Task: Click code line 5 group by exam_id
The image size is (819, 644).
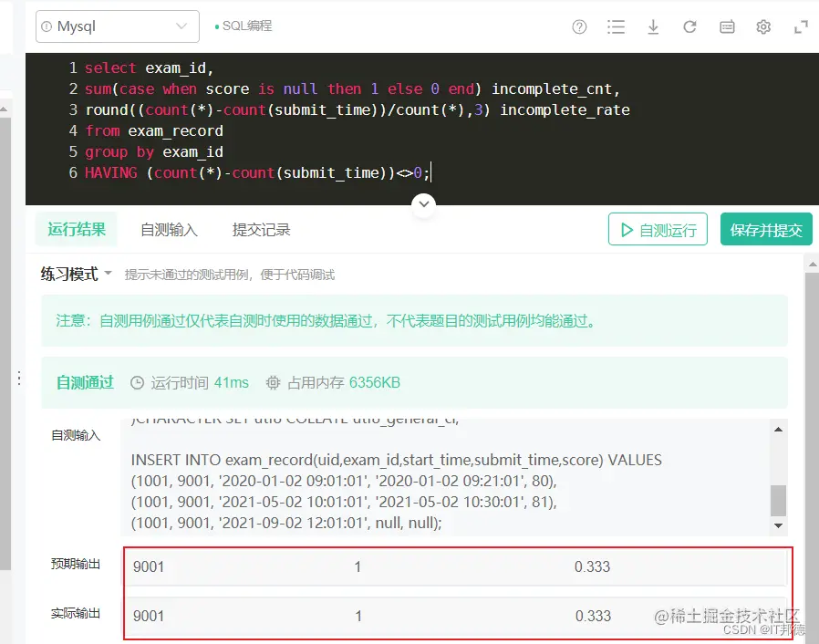Action: click(x=154, y=152)
